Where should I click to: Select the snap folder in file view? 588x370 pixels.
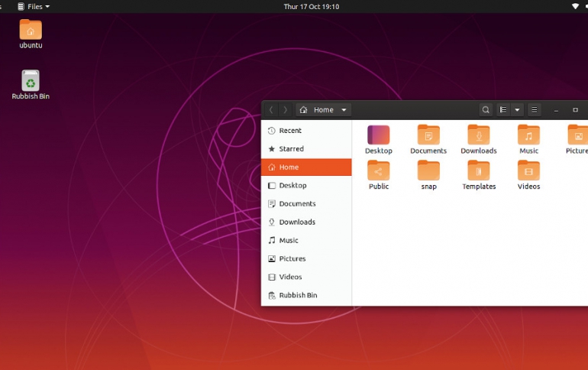click(428, 175)
